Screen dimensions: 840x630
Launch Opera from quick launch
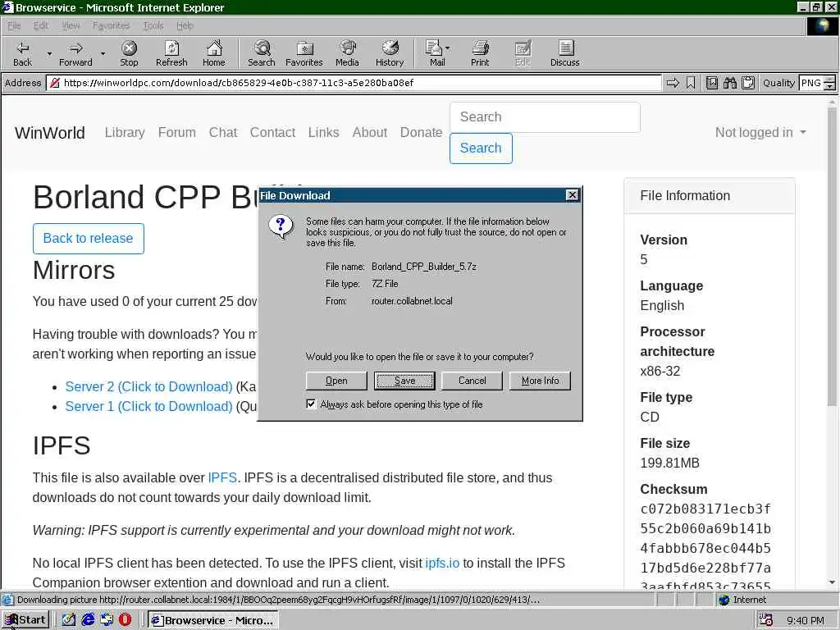125,620
